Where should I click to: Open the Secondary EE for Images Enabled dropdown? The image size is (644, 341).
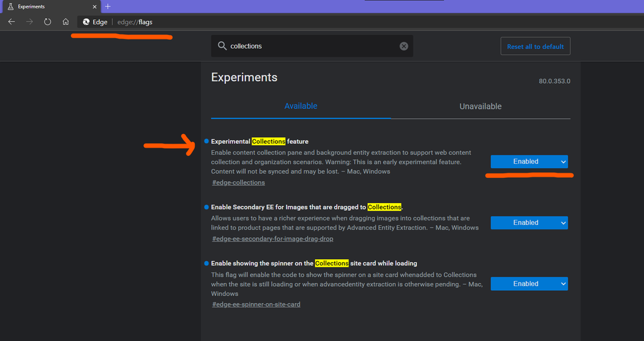point(529,223)
